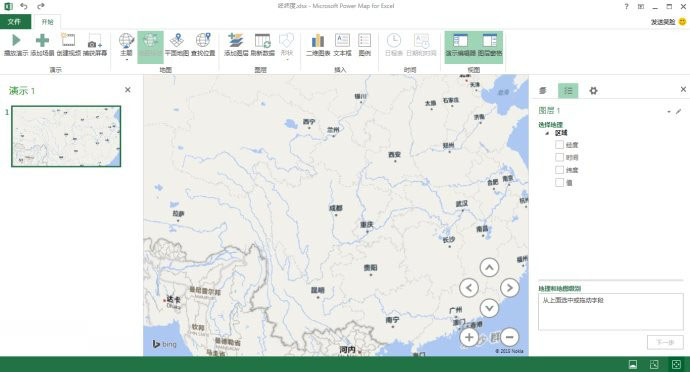Select scene 1 map thumbnail
This screenshot has width=690, height=372.
[x=66, y=136]
